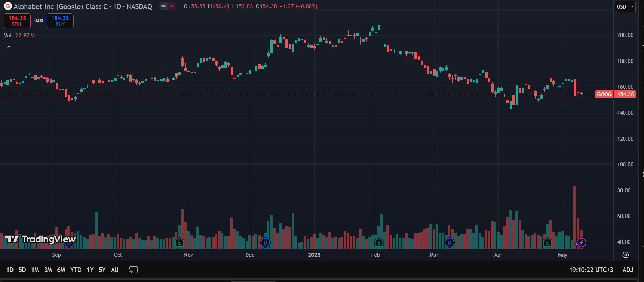644x282 pixels.
Task: Open the Go to date calendar icon
Action: click(133, 270)
